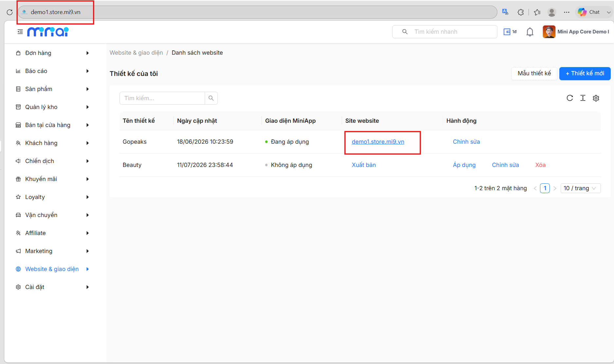
Task: Click the Quản lý kho box icon
Action: [x=18, y=107]
